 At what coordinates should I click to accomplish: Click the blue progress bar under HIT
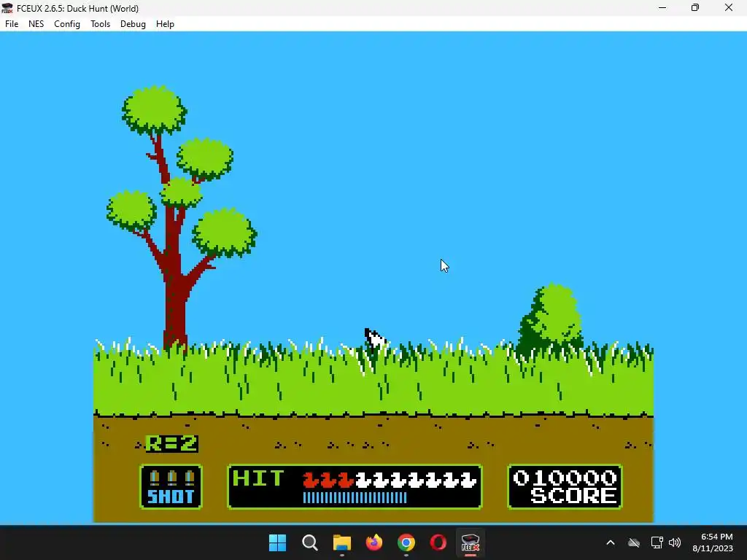355,498
